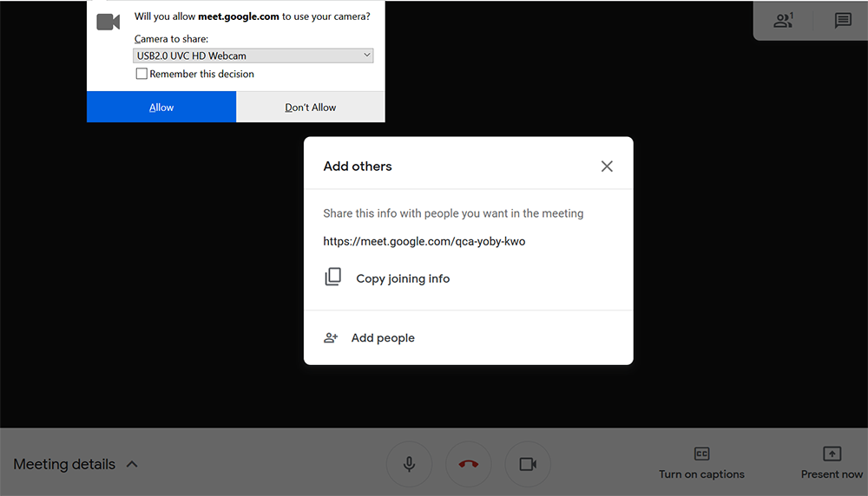Click the Turn on captions label
The width and height of the screenshot is (868, 496).
point(701,474)
